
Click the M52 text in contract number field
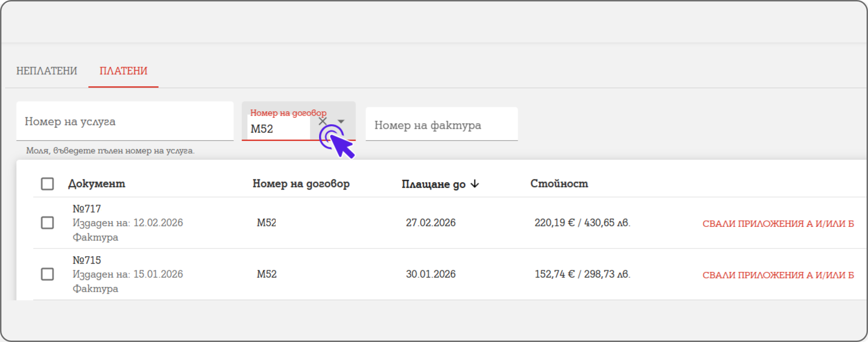pyautogui.click(x=262, y=129)
